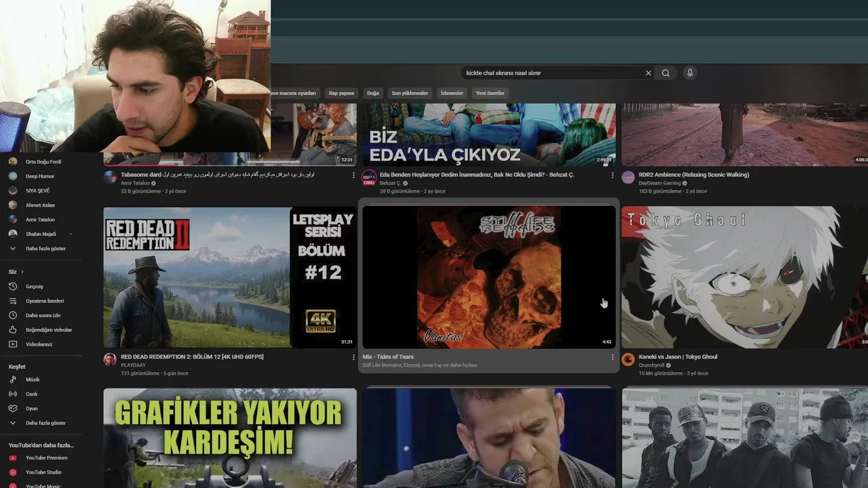This screenshot has height=488, width=868.
Task: Play the four men group thumbnail
Action: (745, 437)
